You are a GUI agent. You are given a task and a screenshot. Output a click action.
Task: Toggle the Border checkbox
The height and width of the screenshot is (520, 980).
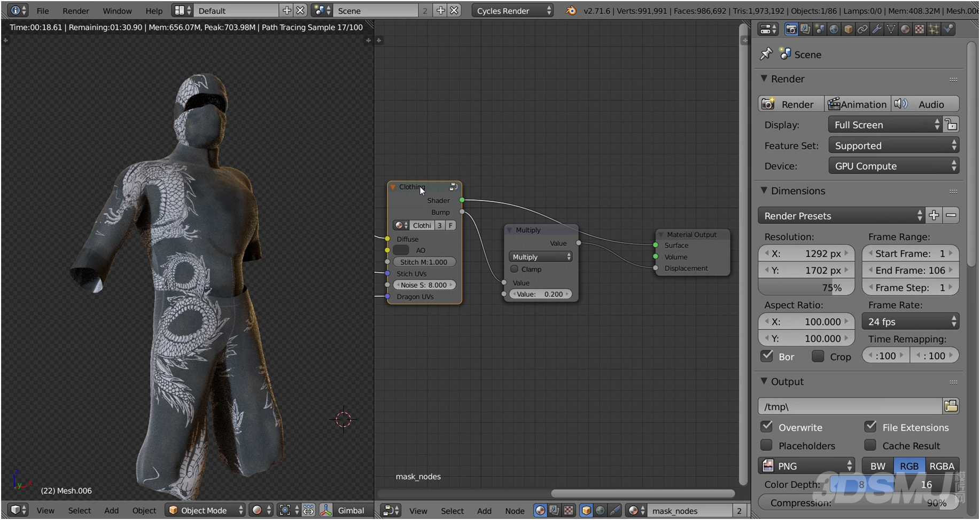click(x=767, y=356)
